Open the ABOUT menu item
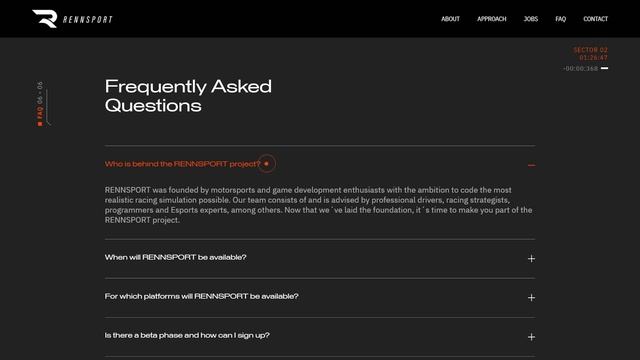Image resolution: width=640 pixels, height=360 pixels. tap(450, 19)
